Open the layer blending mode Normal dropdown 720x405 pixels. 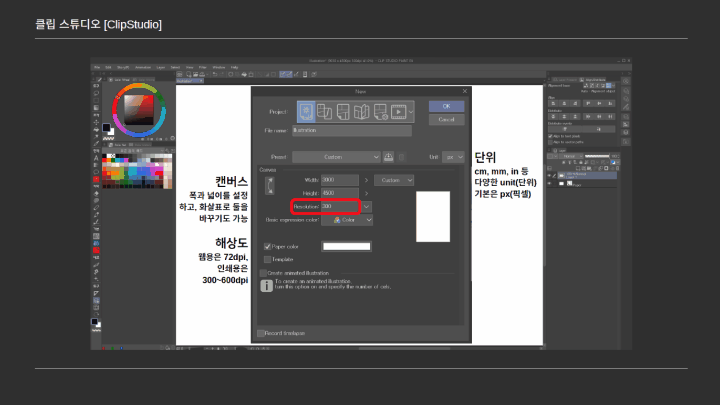tap(572, 156)
